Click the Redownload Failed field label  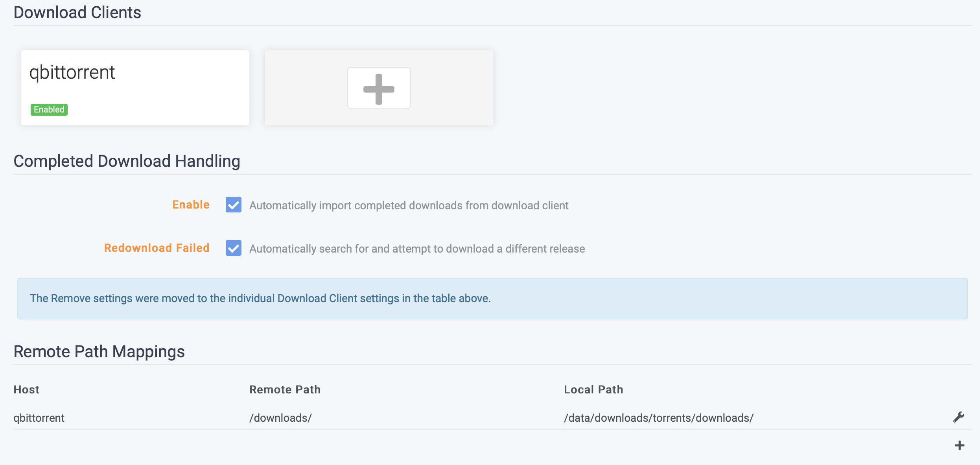[x=157, y=248]
